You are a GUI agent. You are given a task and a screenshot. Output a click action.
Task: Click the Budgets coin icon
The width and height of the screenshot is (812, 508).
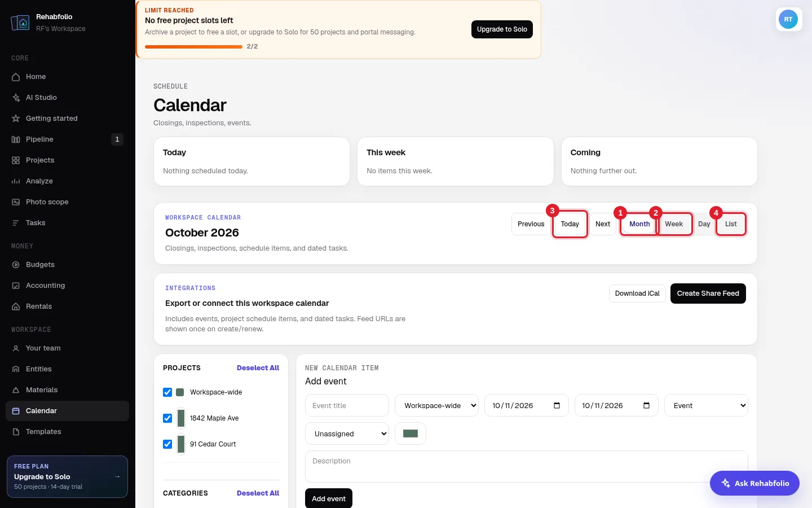16,265
